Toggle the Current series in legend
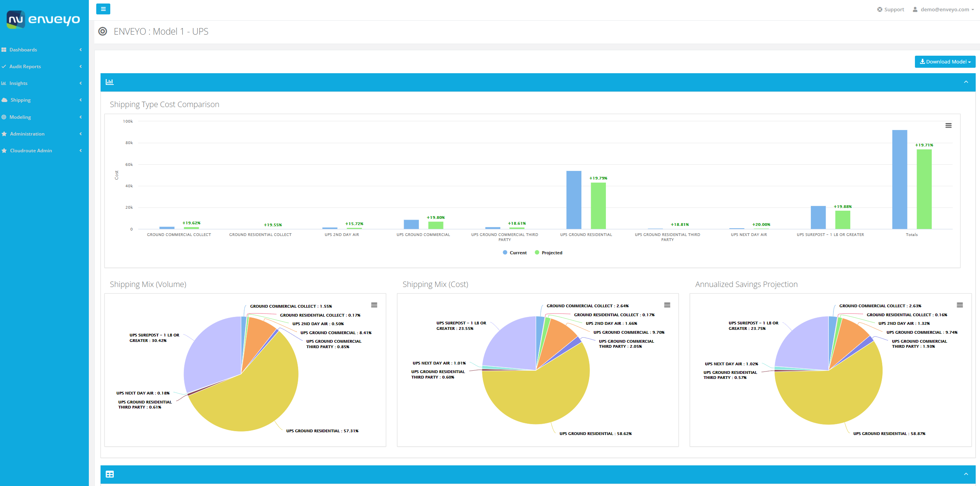The height and width of the screenshot is (486, 980). pos(514,253)
